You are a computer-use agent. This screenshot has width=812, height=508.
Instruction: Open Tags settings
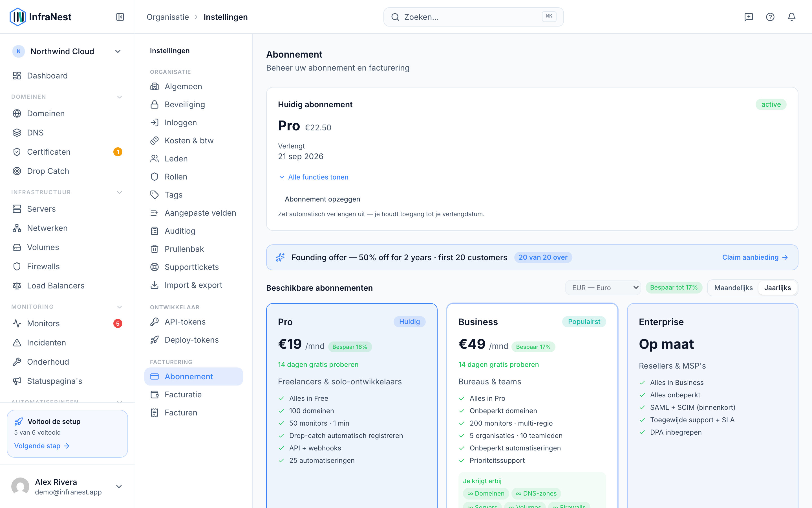point(194,195)
